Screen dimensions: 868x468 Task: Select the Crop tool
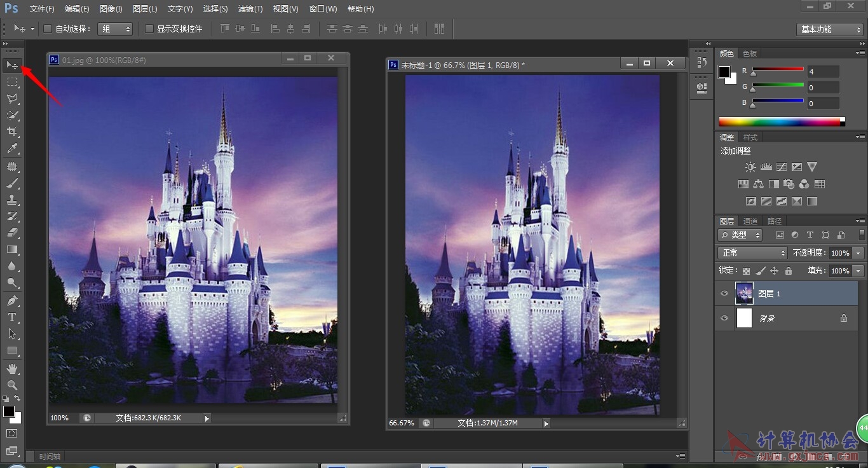(x=12, y=132)
